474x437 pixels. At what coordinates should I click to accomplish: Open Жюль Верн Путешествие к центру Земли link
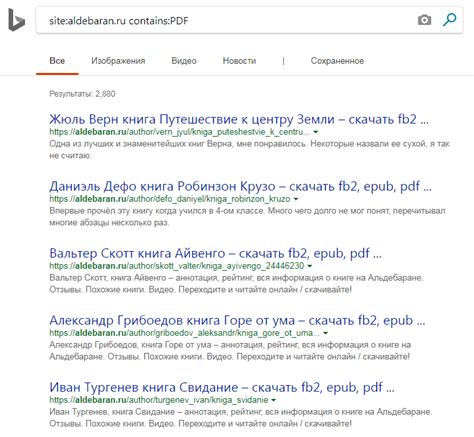[239, 119]
